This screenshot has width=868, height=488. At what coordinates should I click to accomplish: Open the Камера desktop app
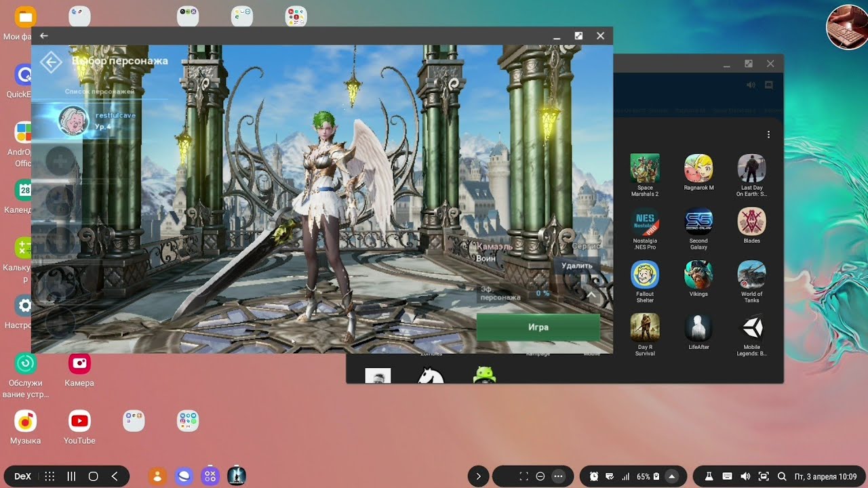click(79, 369)
